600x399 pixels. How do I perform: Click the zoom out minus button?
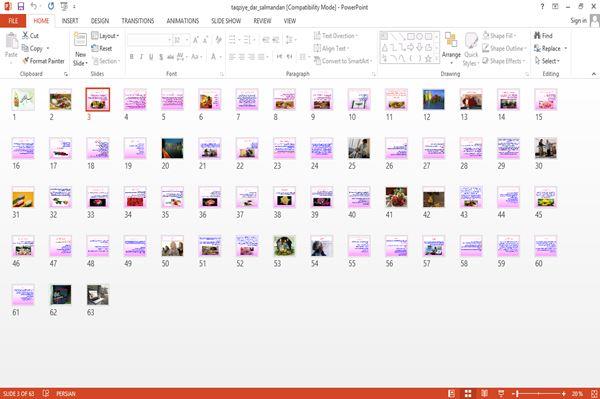click(514, 393)
